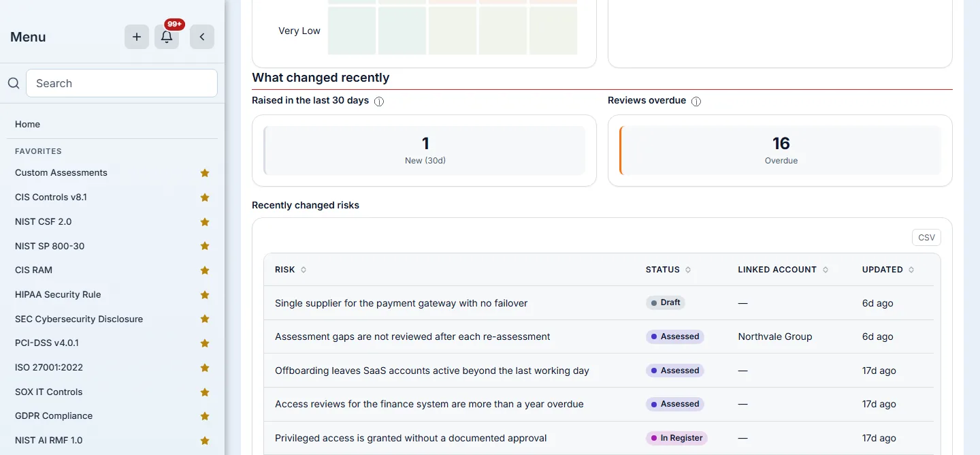Sort table by LINKED ACCOUNT column
Viewport: 980px width, 455px height.
coord(783,270)
